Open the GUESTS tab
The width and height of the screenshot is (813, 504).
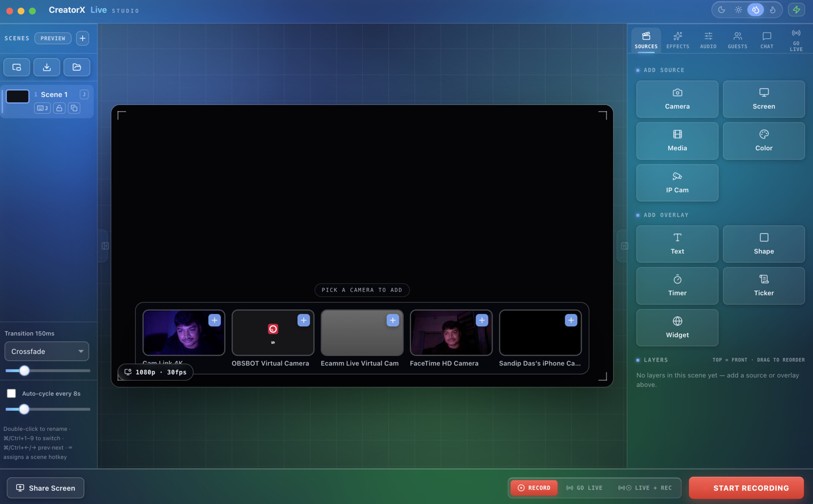(x=737, y=41)
